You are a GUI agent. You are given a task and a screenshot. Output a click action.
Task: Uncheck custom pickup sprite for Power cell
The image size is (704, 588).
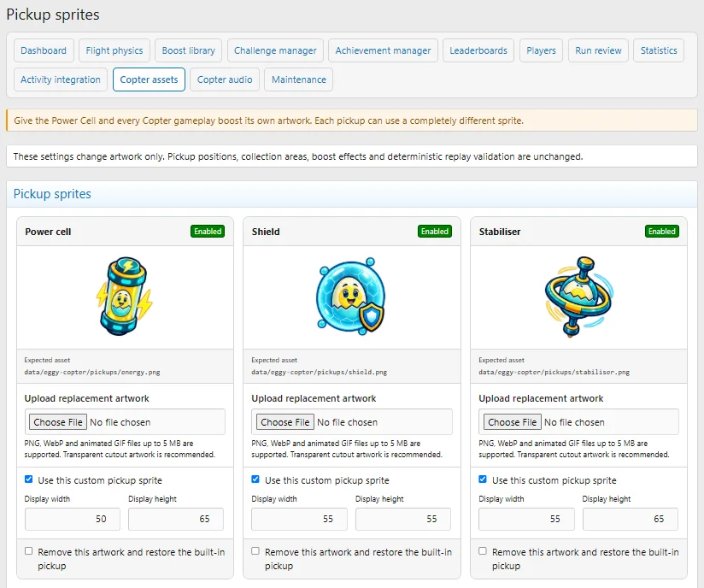click(29, 479)
